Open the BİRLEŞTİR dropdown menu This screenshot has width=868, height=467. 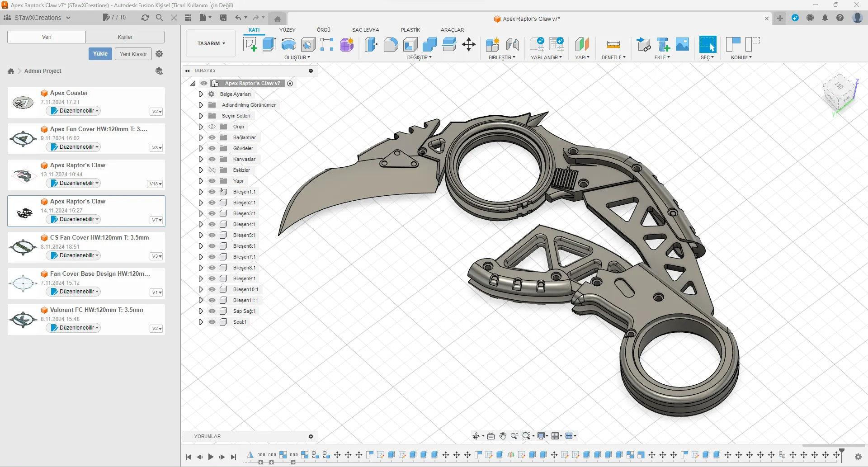[502, 57]
